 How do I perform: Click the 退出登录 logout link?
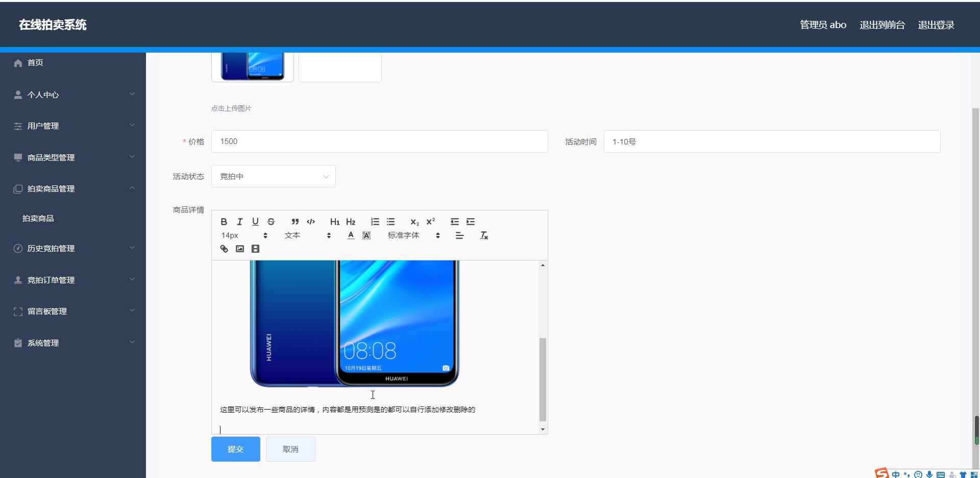click(x=936, y=25)
